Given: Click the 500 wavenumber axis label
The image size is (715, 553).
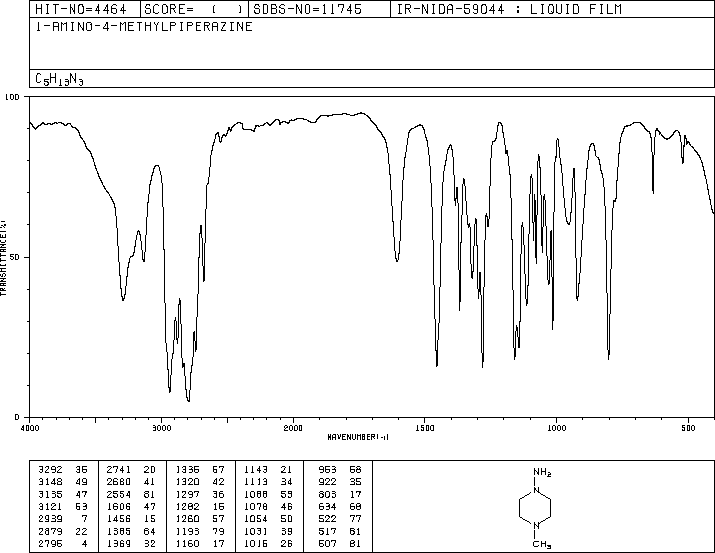Looking at the screenshot, I should [x=688, y=428].
